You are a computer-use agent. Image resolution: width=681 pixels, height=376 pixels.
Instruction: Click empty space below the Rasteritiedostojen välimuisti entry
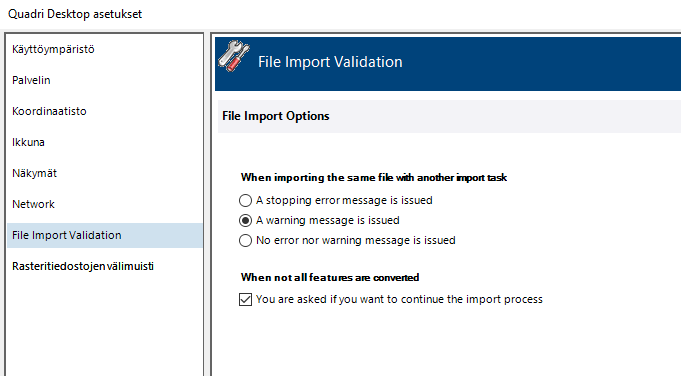click(x=105, y=326)
